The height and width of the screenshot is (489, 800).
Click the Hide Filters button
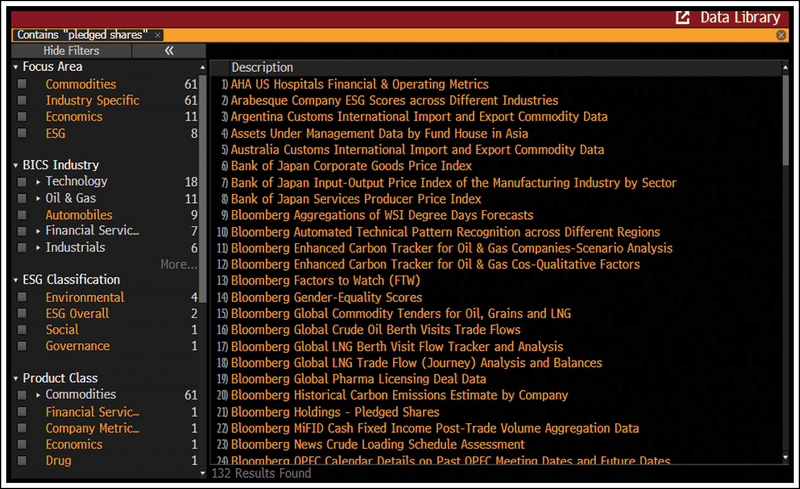71,50
